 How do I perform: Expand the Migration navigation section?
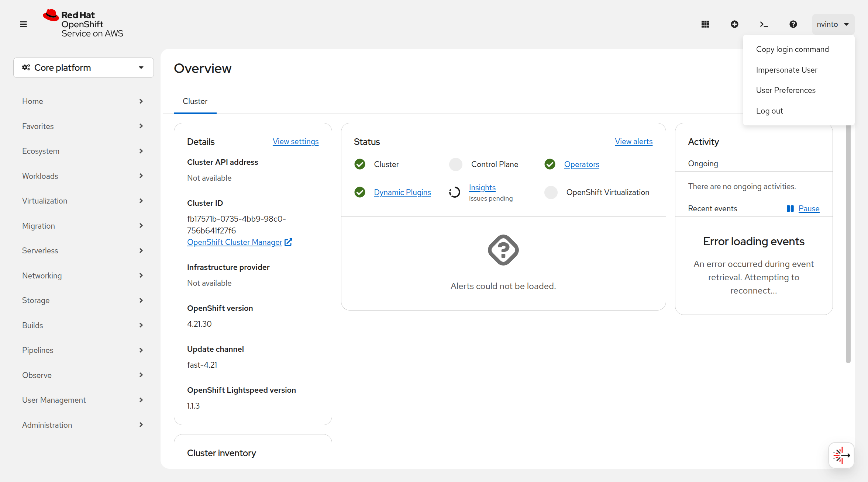(83, 226)
